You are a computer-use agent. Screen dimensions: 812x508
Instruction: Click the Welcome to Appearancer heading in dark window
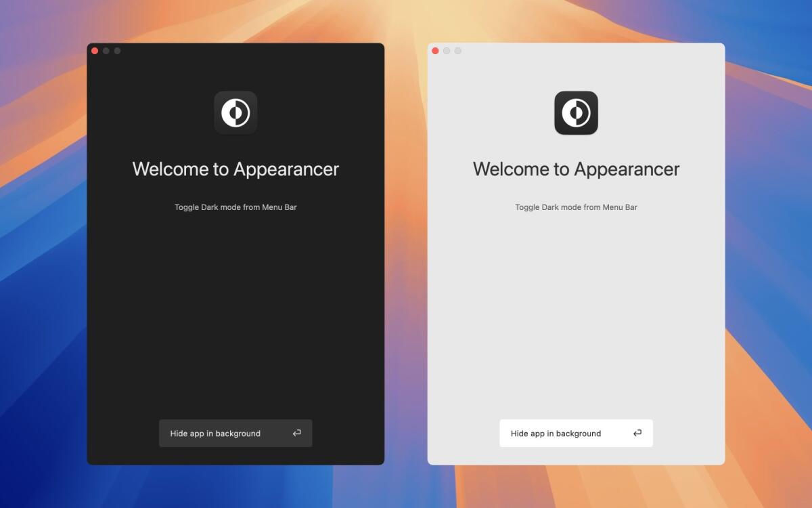tap(235, 169)
